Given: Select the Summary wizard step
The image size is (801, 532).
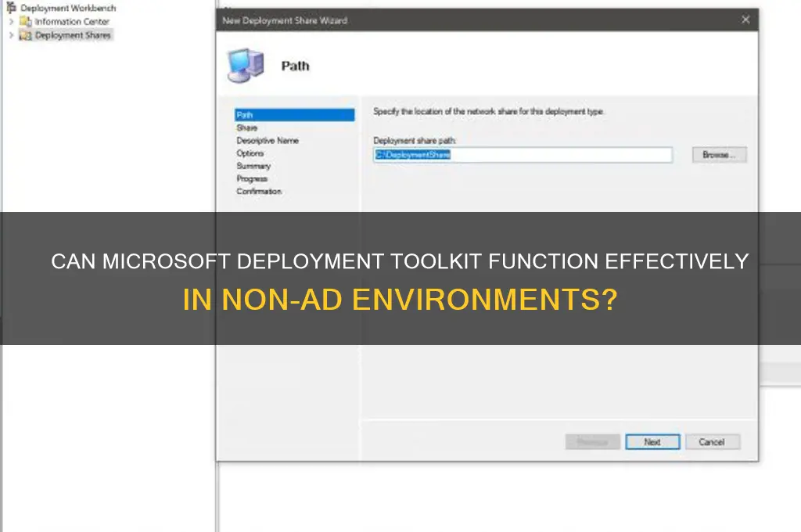Looking at the screenshot, I should (253, 166).
